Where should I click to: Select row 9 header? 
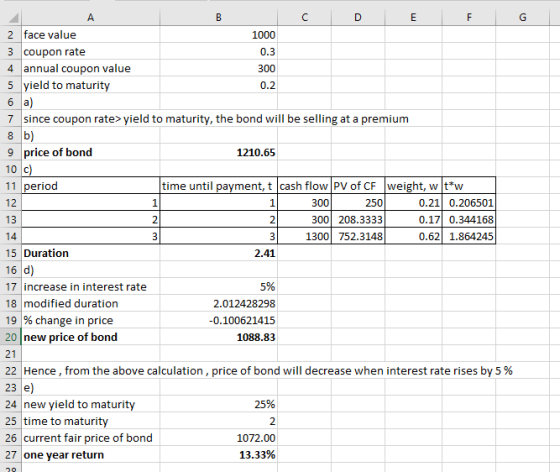(11, 152)
